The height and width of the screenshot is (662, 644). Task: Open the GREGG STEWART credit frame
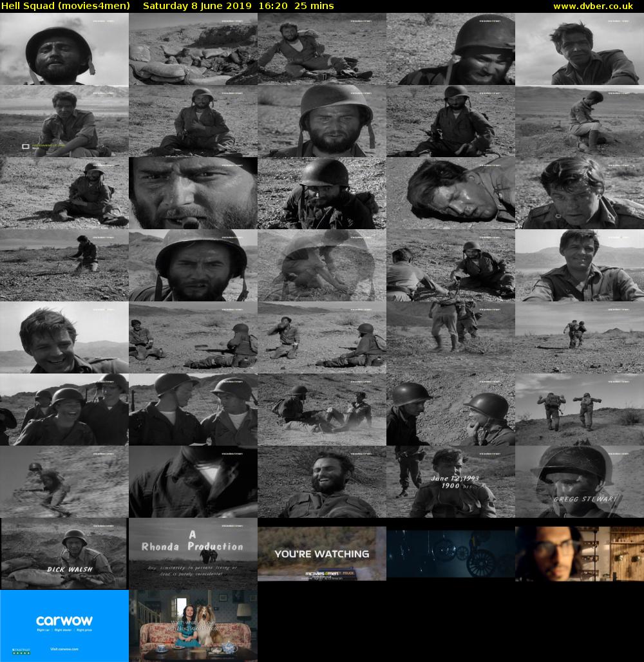pos(580,481)
